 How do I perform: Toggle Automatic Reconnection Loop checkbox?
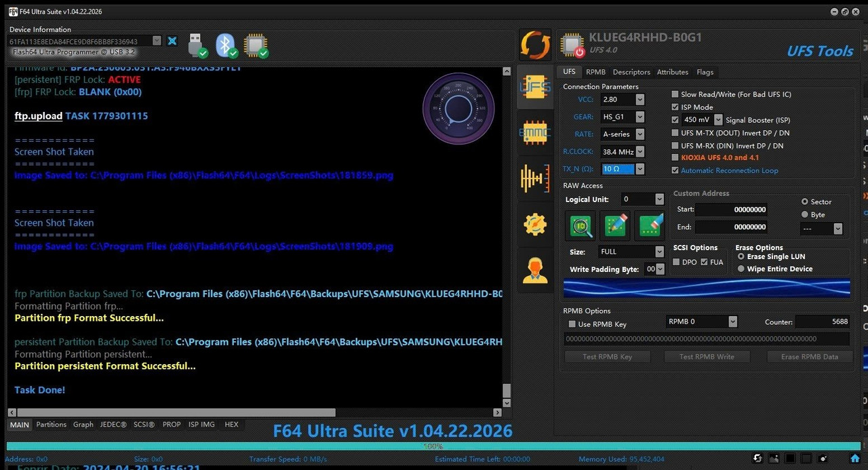click(675, 170)
